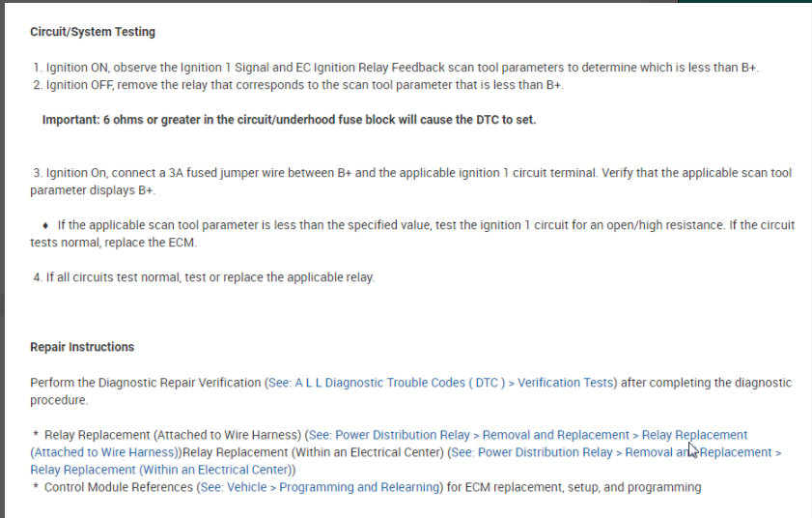
Task: Click the Repair Instructions heading
Action: click(82, 347)
